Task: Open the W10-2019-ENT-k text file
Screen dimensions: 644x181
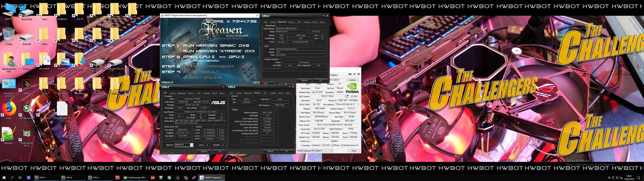Action: coord(62,110)
